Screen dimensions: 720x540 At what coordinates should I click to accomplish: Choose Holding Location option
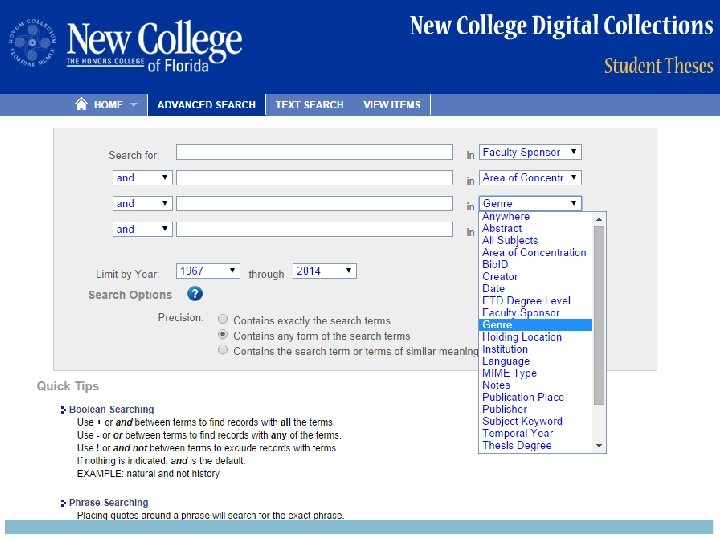pos(535,337)
